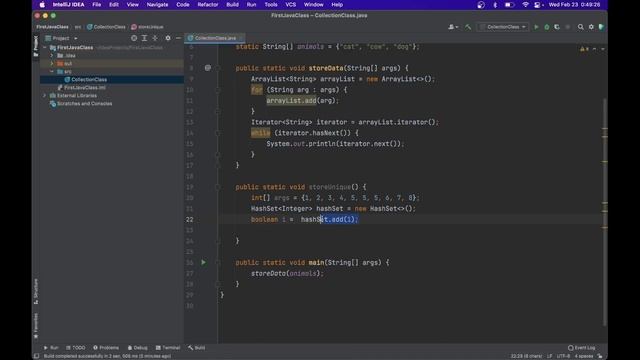Click the Build Project hammer icon
This screenshot has width=640, height=360.
tap(468, 27)
